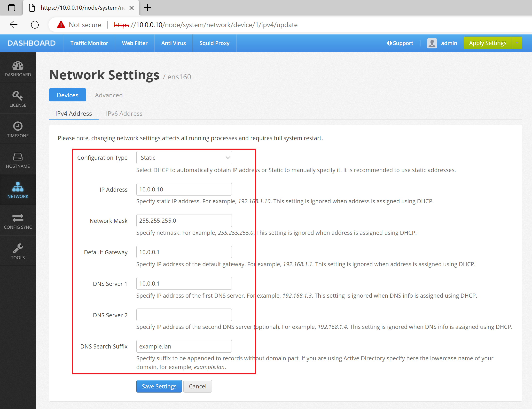This screenshot has height=409, width=532.
Task: Switch to Advanced network tab
Action: click(108, 95)
